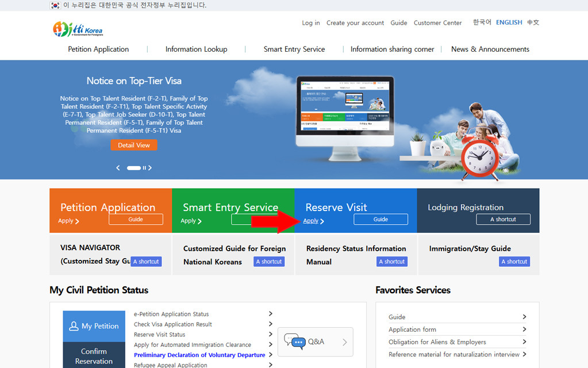Image resolution: width=588 pixels, height=368 pixels.
Task: Open the Confirm Reservation tab
Action: 94,356
